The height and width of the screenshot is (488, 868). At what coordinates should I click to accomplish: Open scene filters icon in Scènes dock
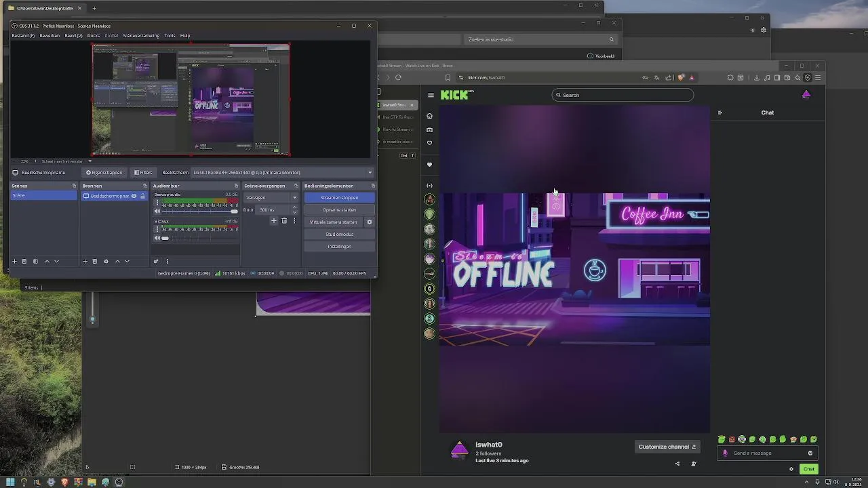point(35,261)
